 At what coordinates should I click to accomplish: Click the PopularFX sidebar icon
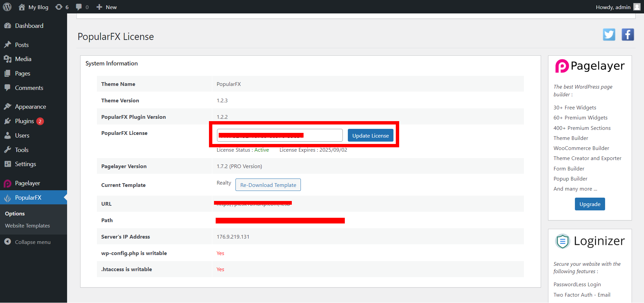click(x=7, y=198)
